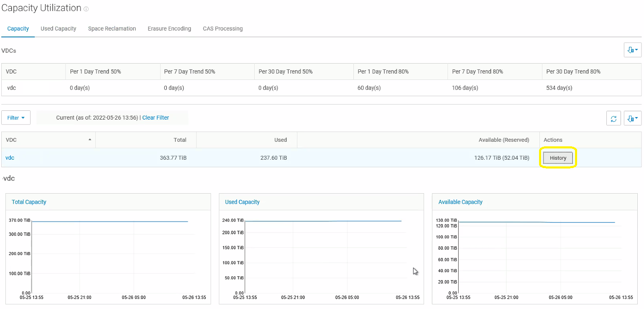Switch to the Used Capacity tab
Screen dimensions: 644x309
[x=58, y=28]
